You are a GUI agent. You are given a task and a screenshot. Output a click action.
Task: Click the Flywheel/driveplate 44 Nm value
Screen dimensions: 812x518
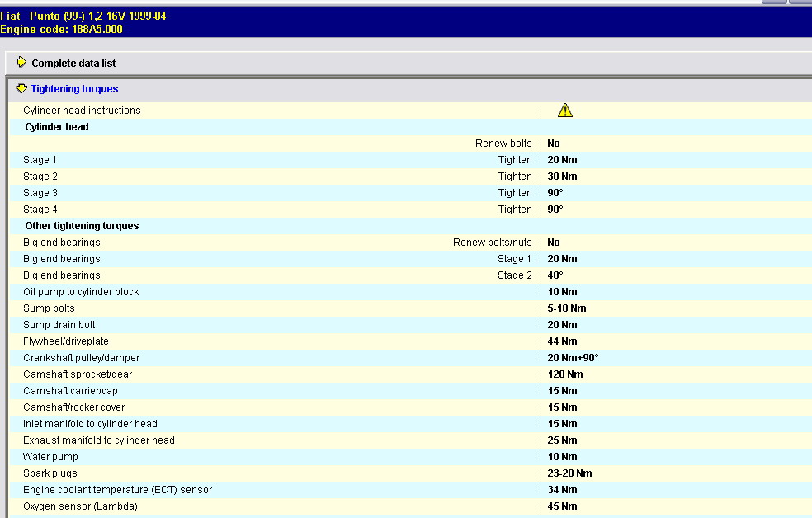562,341
